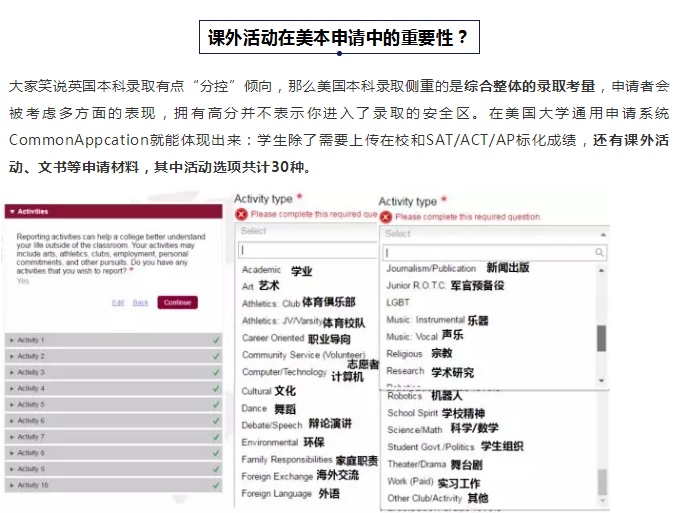This screenshot has width=686, height=513.
Task: Click the scroll-up arrow in the right dropdown list
Action: pos(601,269)
